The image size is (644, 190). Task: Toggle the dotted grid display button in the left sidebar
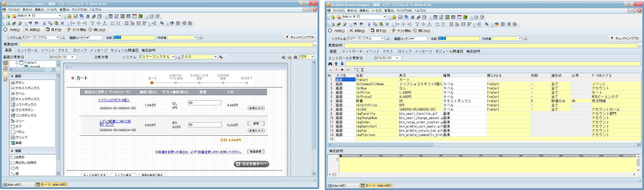pos(5,74)
